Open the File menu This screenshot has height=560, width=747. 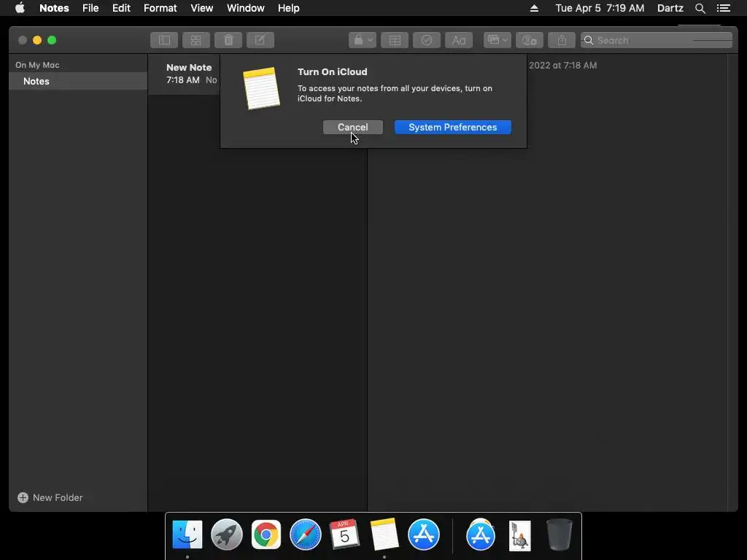[x=90, y=8]
